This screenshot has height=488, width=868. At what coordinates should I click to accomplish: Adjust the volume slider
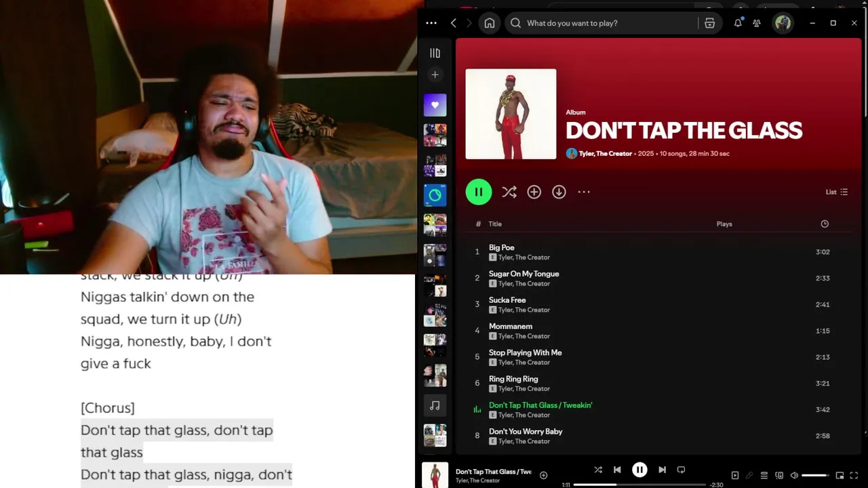(815, 475)
